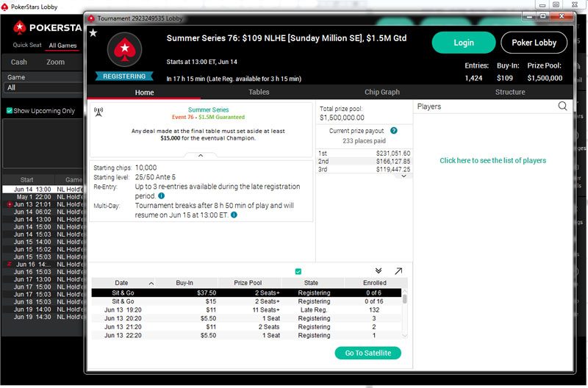Click the Prize Pool column header in satellite table
This screenshot has width=588, height=388.
coord(248,283)
